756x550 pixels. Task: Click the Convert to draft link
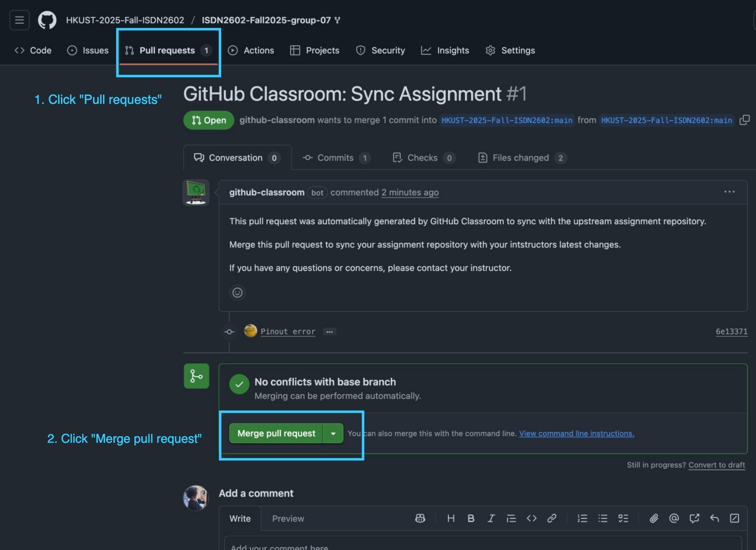coord(716,465)
